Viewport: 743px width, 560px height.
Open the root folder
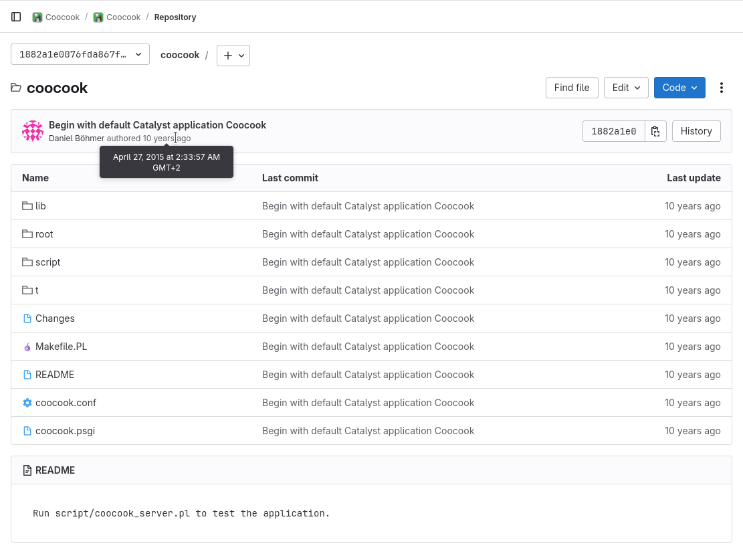[x=44, y=234]
